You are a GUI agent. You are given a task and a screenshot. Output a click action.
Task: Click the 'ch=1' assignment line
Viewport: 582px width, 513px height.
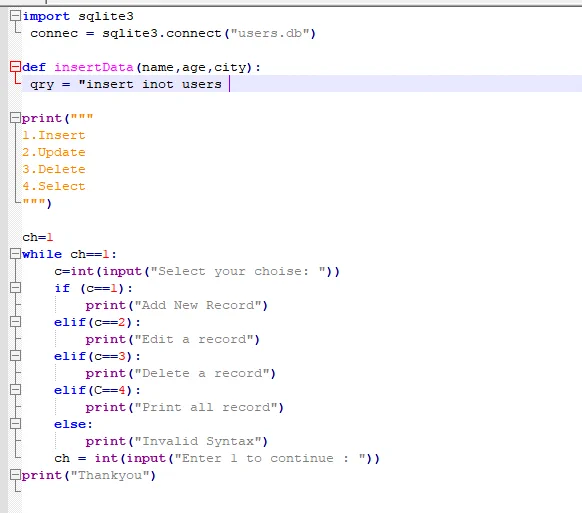(38, 237)
